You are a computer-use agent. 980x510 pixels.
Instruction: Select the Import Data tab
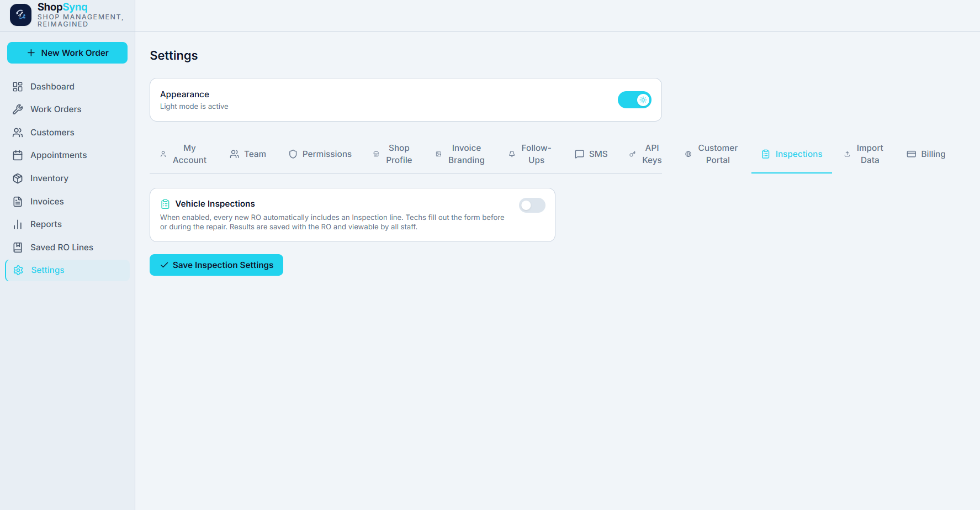coord(864,154)
